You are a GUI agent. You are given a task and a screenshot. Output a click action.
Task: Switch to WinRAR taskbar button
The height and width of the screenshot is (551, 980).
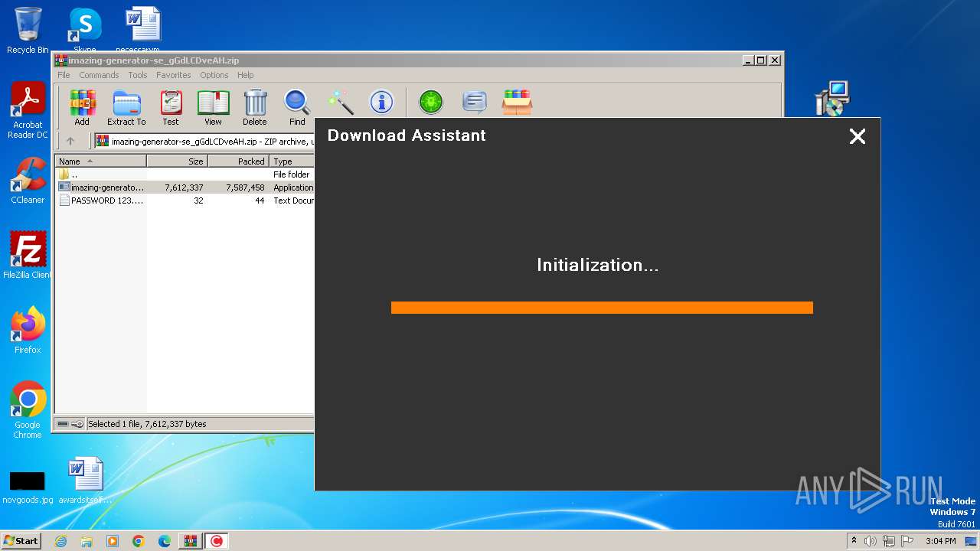(191, 541)
